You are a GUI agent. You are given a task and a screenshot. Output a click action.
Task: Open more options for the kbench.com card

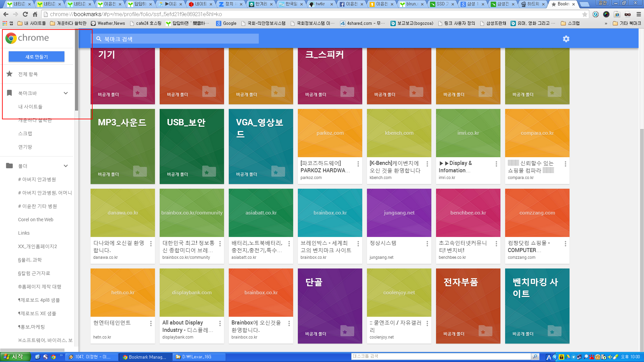pyautogui.click(x=427, y=164)
